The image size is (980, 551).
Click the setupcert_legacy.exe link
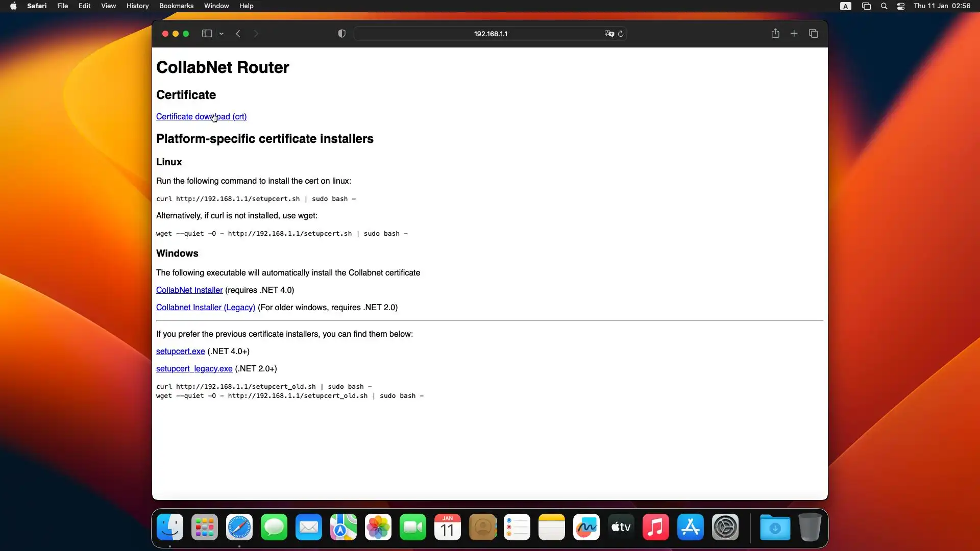coord(194,369)
